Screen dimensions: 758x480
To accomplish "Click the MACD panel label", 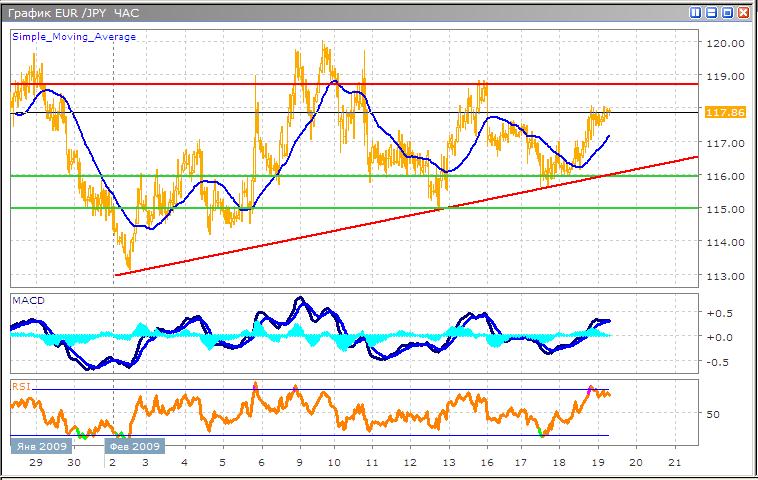I will pyautogui.click(x=26, y=300).
